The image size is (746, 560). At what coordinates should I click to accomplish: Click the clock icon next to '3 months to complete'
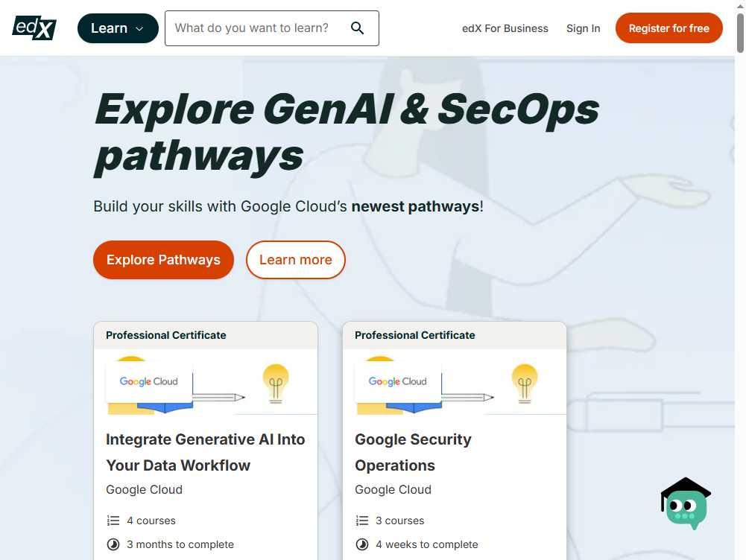(113, 544)
